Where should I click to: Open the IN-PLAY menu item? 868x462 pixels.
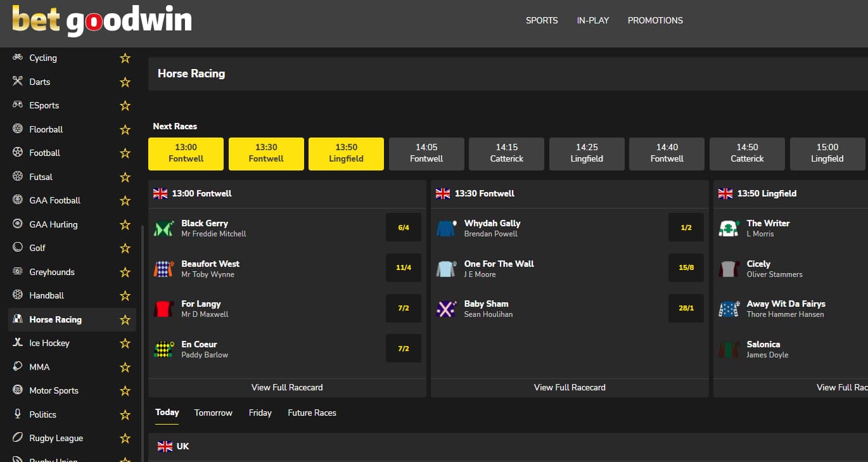click(592, 20)
